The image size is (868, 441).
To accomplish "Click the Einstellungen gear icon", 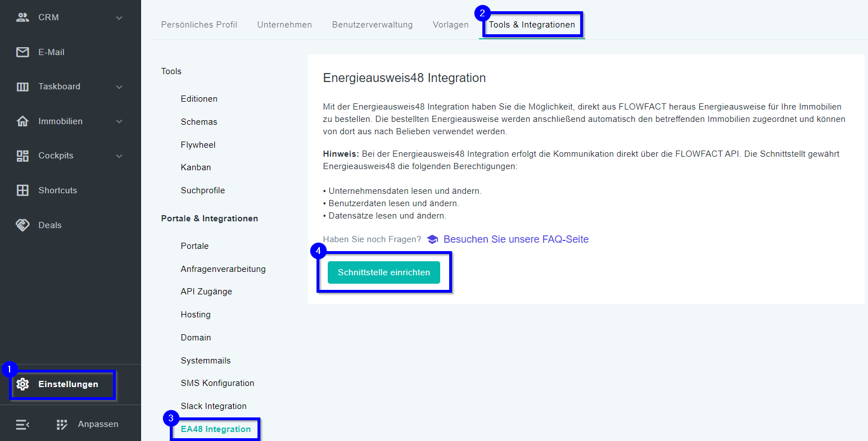I will point(22,384).
